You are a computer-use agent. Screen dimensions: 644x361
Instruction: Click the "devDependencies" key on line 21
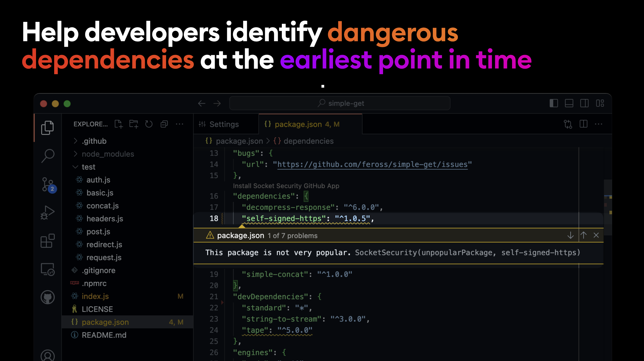271,296
